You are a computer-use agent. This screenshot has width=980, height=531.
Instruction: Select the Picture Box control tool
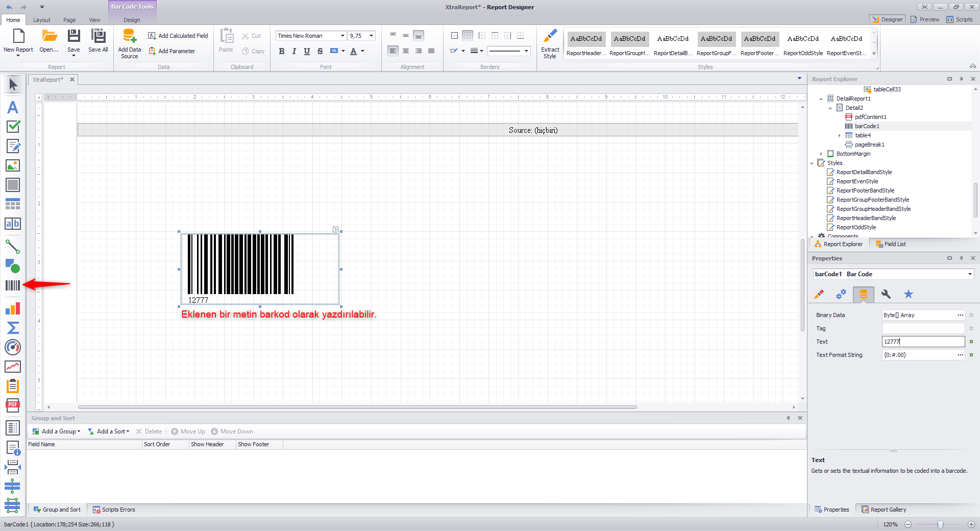[13, 165]
